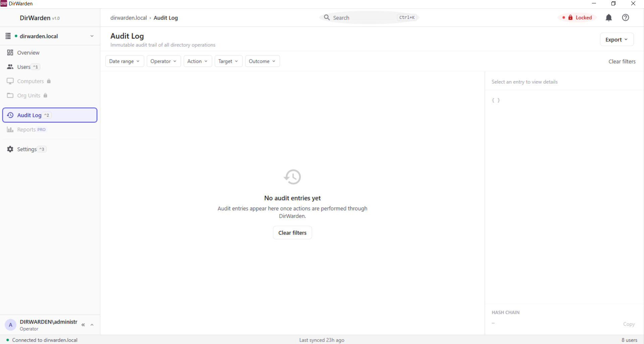Click Clear filters in the filter bar
Viewport: 644px width, 344px height.
click(x=622, y=61)
